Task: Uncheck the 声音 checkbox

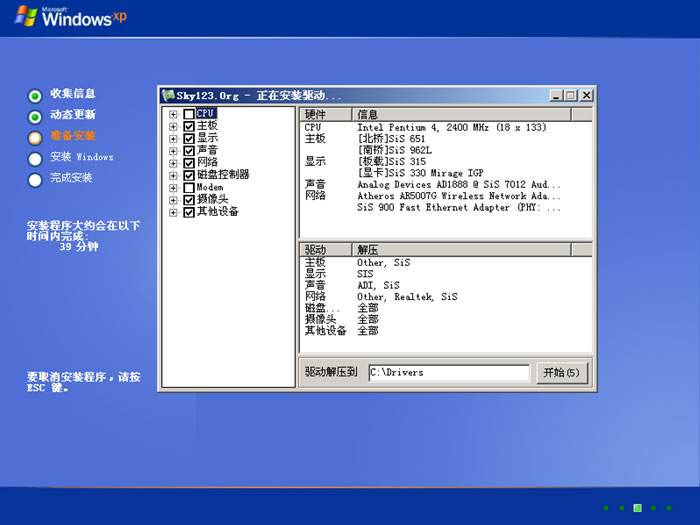Action: [x=189, y=151]
